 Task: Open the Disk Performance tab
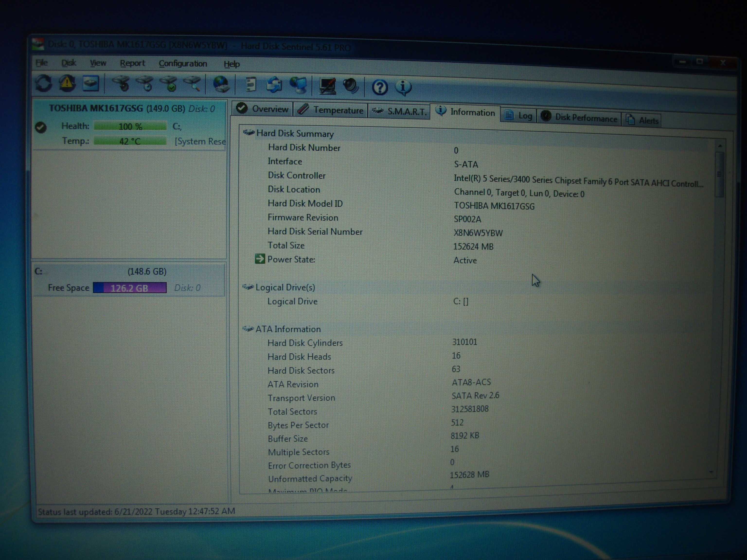[x=579, y=117]
